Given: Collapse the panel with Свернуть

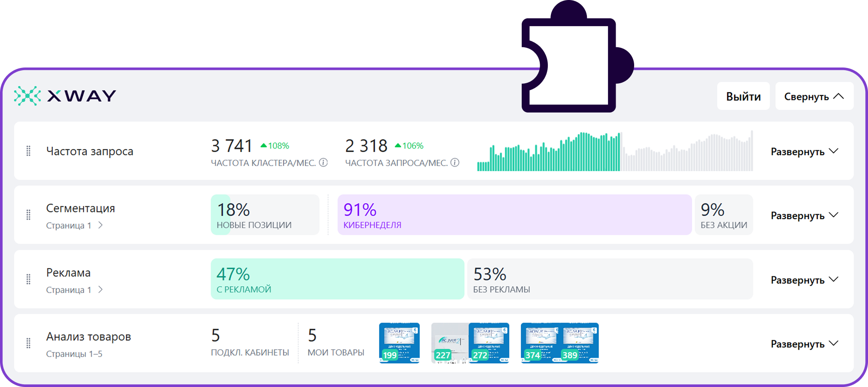Looking at the screenshot, I should 814,96.
